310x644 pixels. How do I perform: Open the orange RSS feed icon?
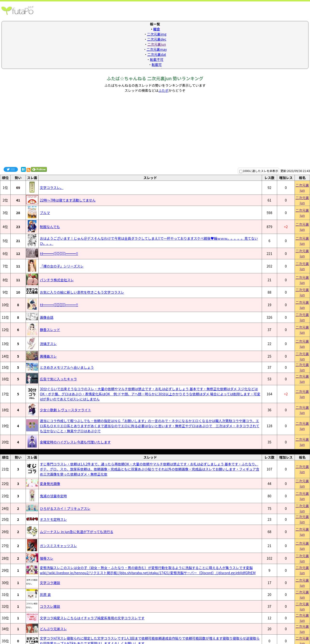click(x=28, y=170)
